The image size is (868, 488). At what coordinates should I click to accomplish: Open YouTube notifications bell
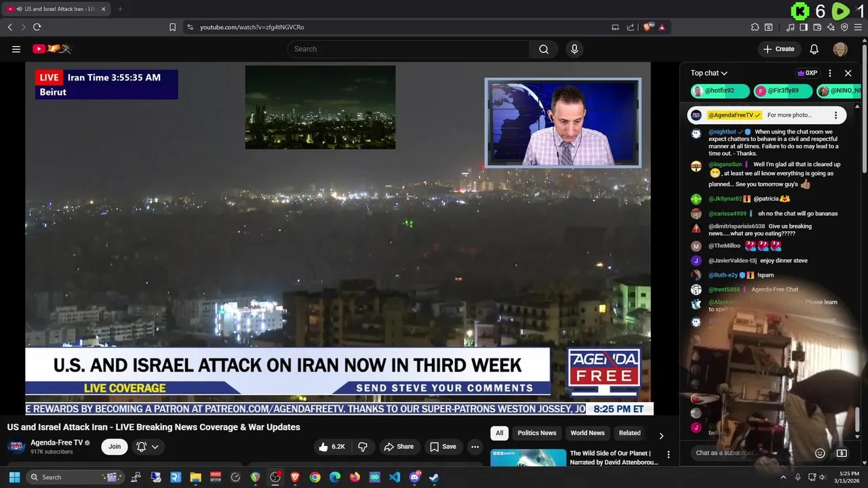(814, 49)
